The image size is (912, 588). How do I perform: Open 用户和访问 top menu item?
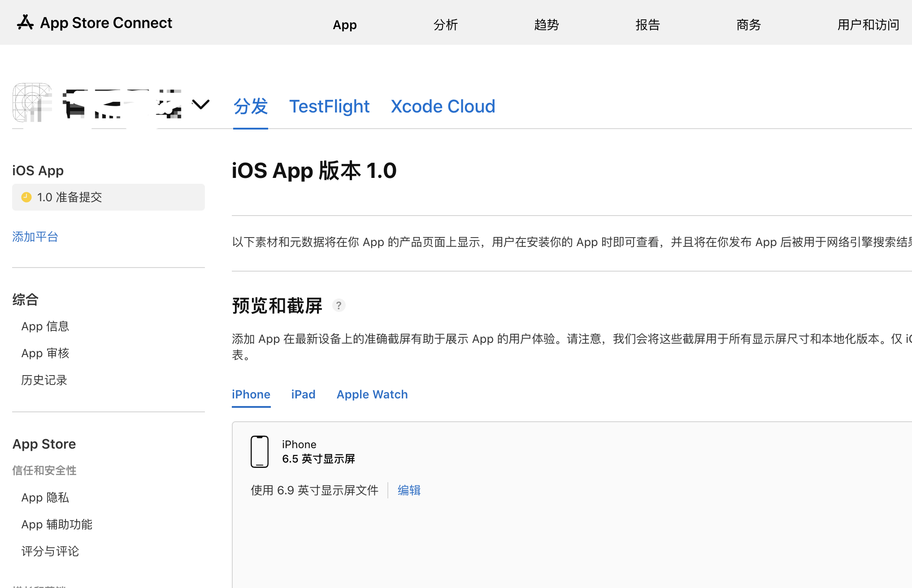point(868,25)
